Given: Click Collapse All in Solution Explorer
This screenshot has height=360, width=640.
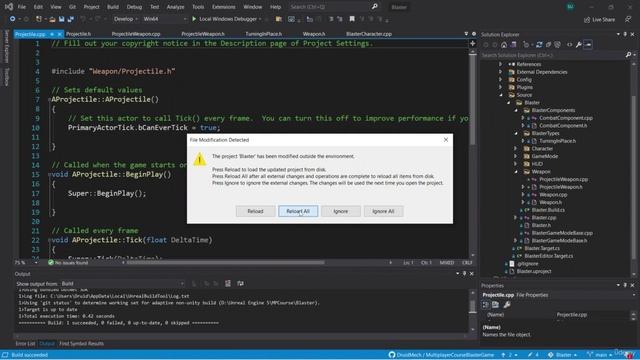Looking at the screenshot, I should [548, 44].
